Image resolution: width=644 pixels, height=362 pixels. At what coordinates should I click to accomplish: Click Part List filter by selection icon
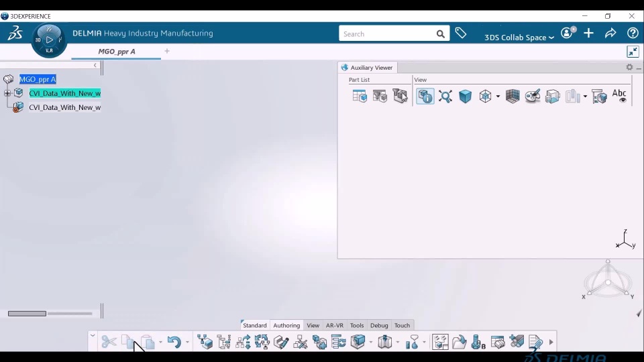[x=400, y=96]
